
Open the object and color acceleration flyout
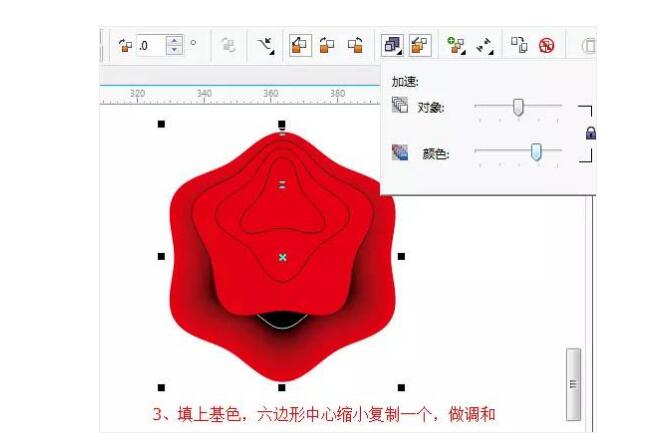(392, 45)
